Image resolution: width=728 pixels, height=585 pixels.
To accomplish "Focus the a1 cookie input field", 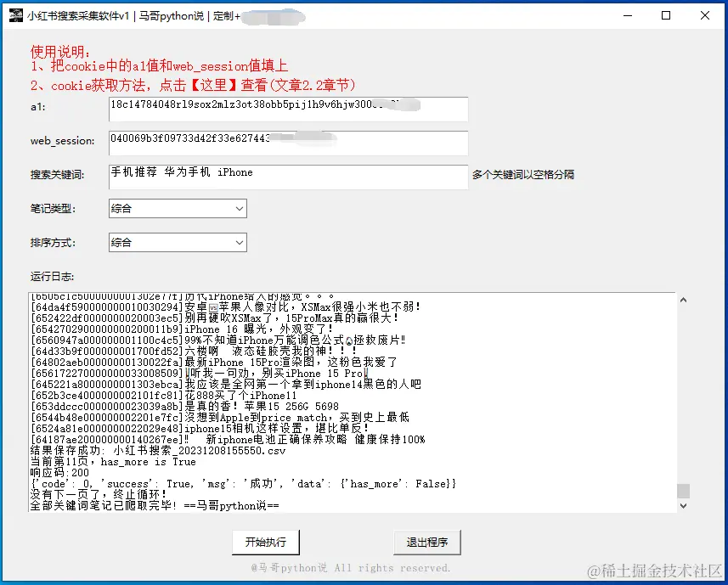I will click(289, 109).
